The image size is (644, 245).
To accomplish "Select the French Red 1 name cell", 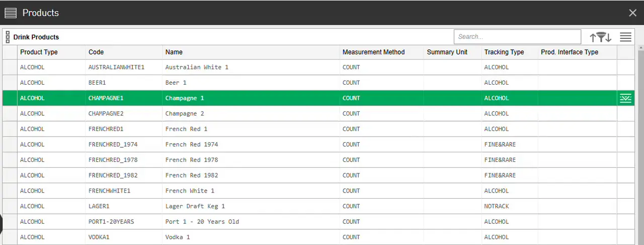I will [251, 129].
